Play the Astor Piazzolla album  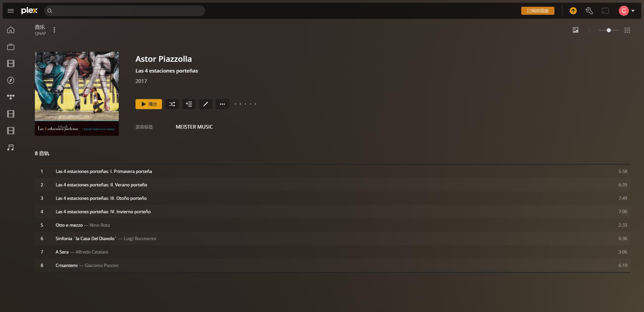(149, 104)
